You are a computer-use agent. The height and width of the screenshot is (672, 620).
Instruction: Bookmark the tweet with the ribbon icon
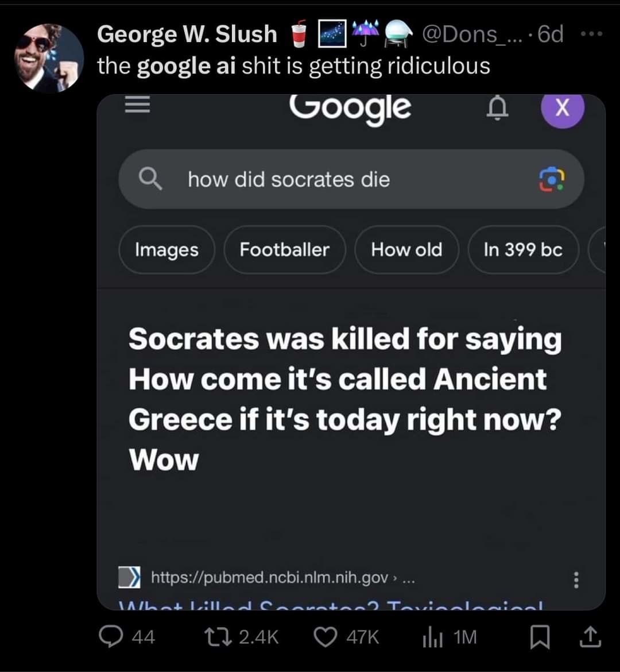[538, 636]
